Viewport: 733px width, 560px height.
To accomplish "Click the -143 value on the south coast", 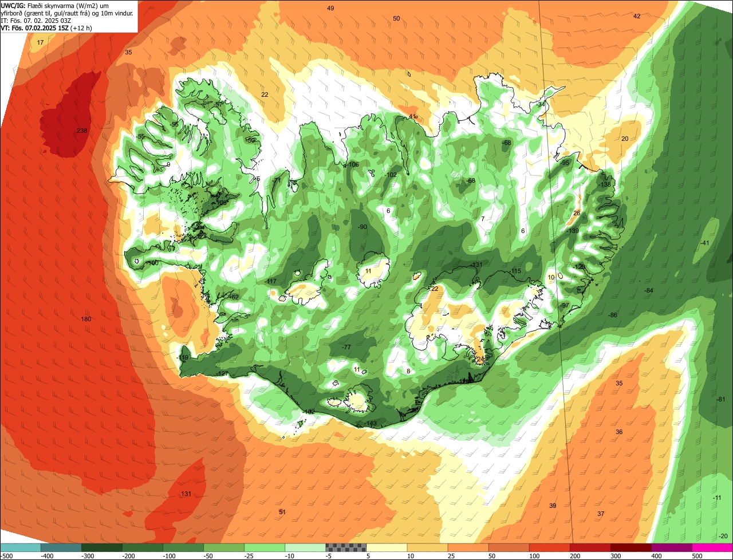I will [x=371, y=424].
